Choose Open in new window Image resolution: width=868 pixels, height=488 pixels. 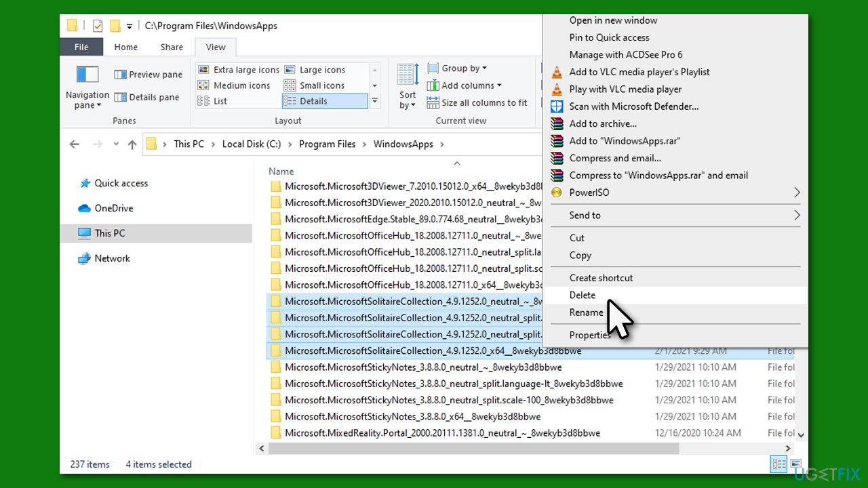(x=676, y=20)
